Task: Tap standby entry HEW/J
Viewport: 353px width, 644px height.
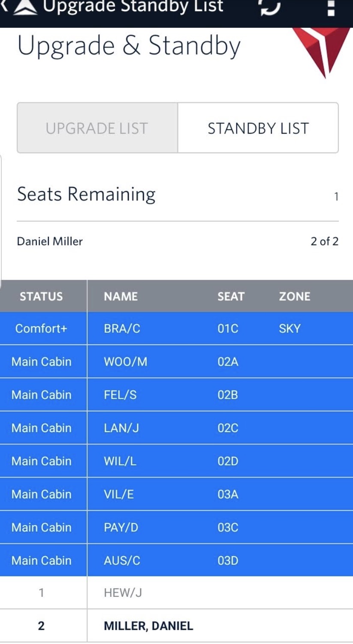Action: [176, 593]
